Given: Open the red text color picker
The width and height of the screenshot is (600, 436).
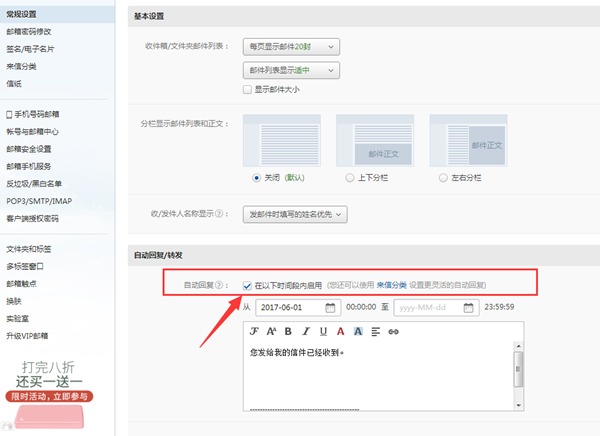Looking at the screenshot, I should pos(341,331).
